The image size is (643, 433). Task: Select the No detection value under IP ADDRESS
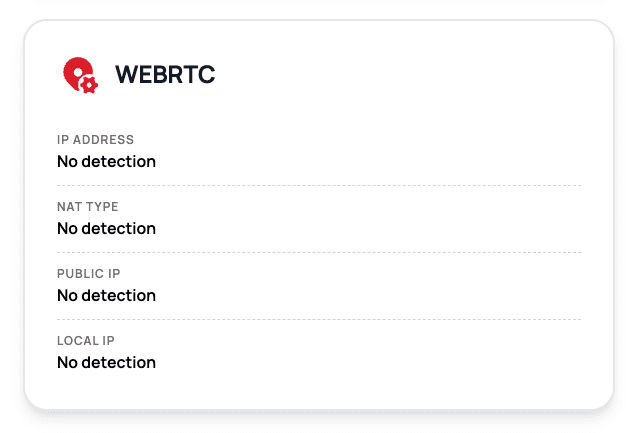point(106,161)
